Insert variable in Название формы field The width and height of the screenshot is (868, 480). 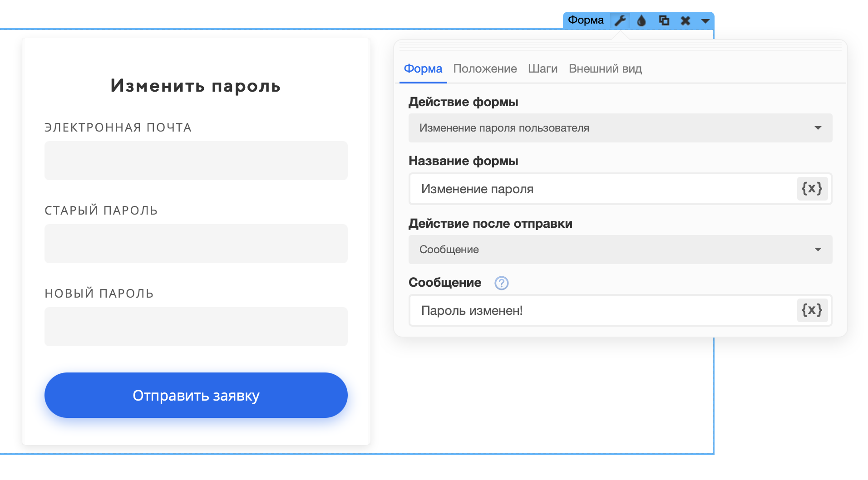click(x=812, y=189)
